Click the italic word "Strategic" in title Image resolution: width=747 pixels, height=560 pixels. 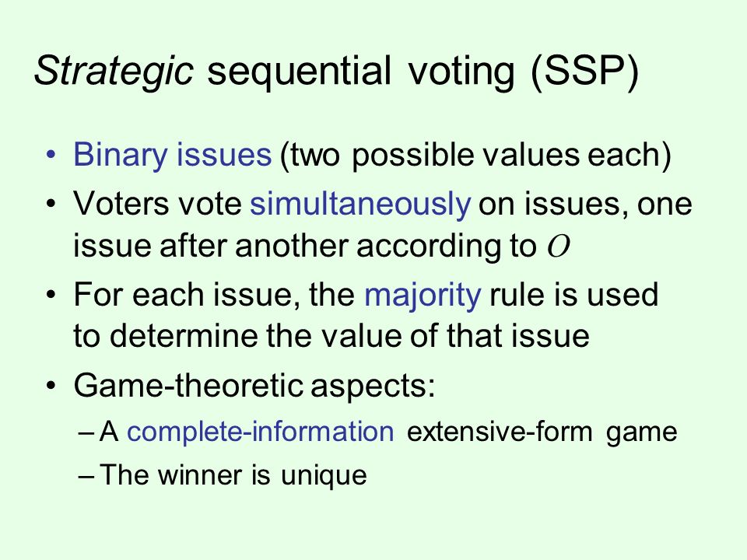pyautogui.click(x=114, y=72)
